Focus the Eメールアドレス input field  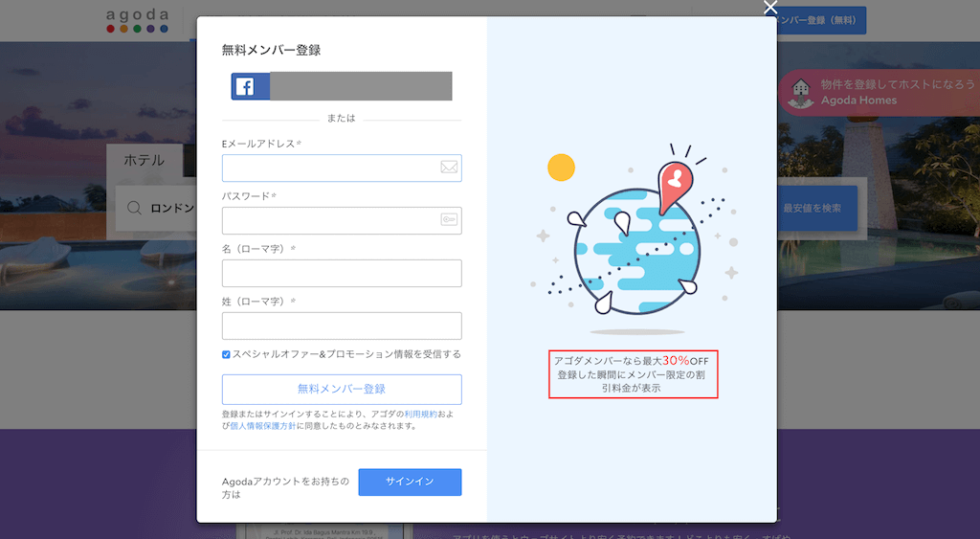(342, 168)
